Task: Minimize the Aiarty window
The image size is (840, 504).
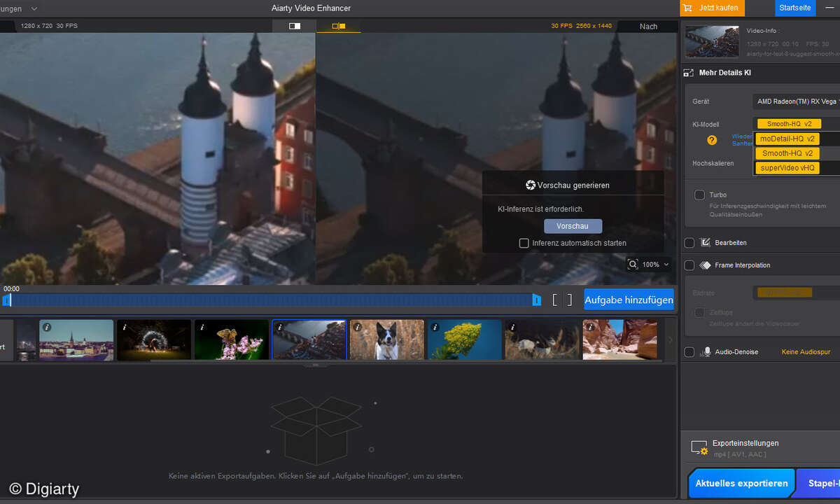Action: pos(830,8)
